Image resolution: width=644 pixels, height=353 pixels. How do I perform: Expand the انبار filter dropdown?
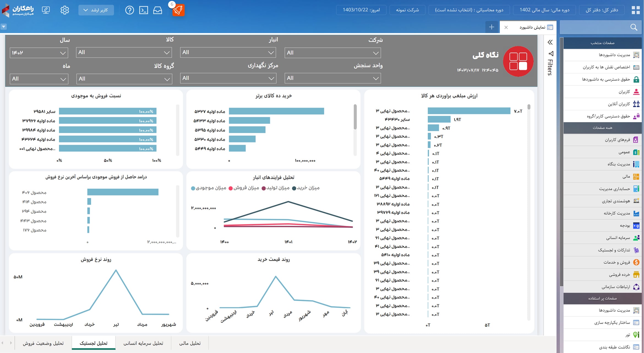pyautogui.click(x=228, y=52)
